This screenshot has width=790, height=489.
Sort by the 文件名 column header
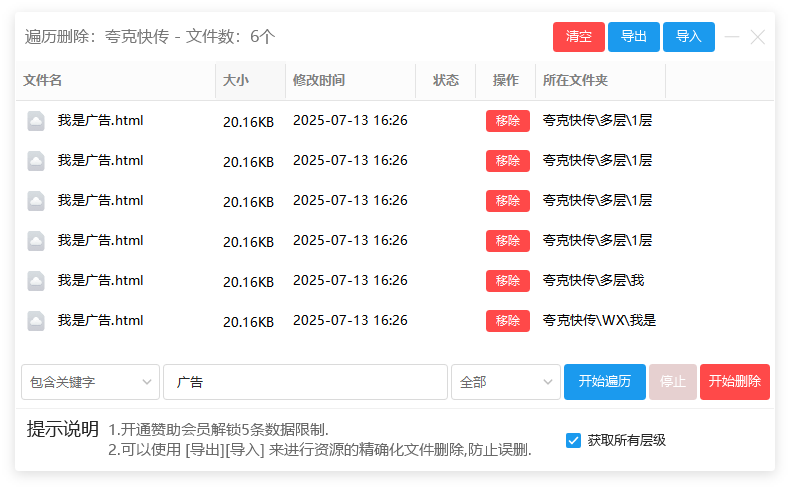pos(43,81)
